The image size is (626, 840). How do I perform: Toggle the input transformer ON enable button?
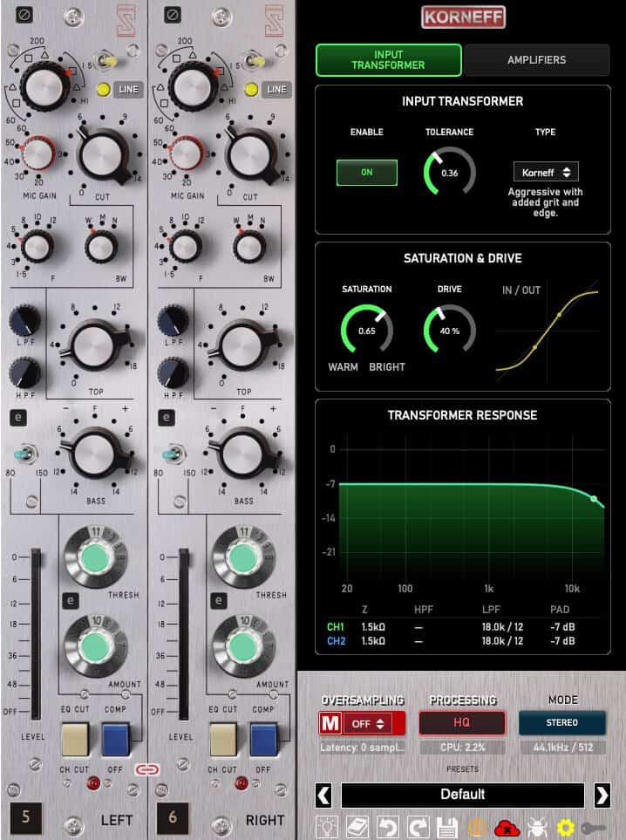tap(367, 173)
